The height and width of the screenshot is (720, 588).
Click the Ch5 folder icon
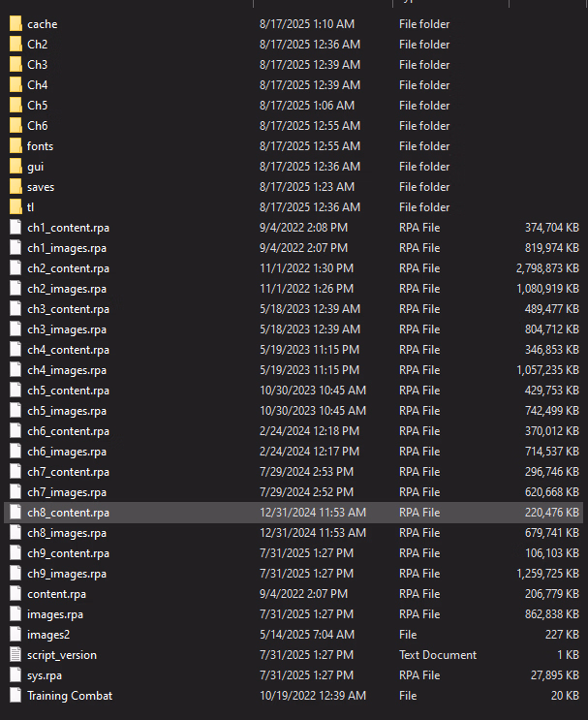(15, 106)
